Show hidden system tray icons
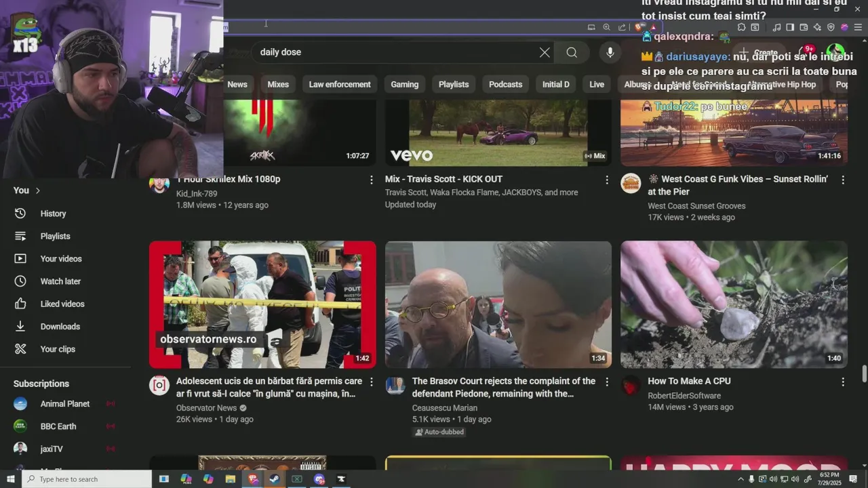 pos(741,479)
